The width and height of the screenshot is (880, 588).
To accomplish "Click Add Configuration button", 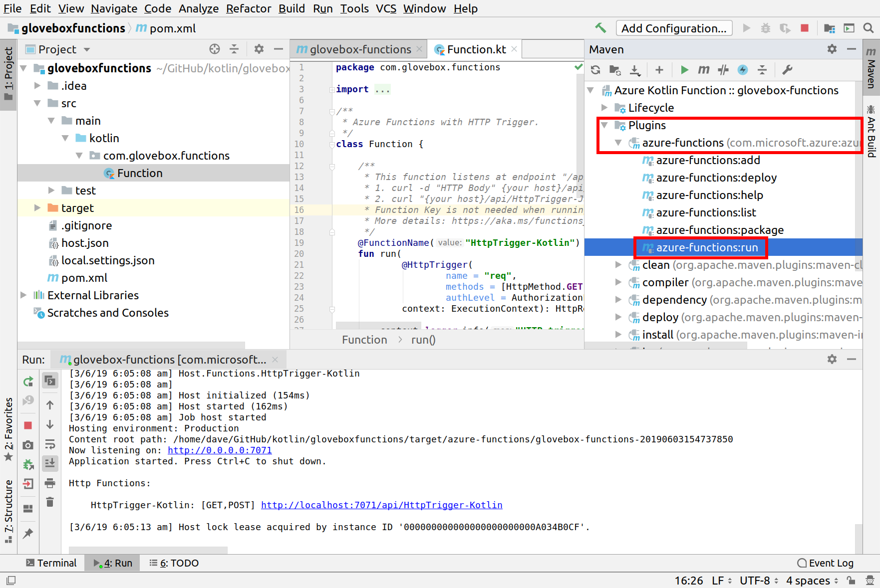I will click(674, 28).
